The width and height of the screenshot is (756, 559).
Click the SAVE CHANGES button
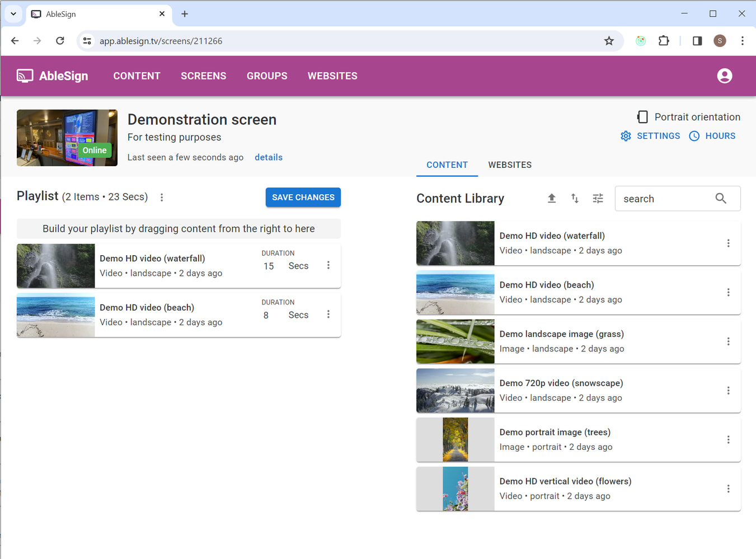[x=303, y=198]
